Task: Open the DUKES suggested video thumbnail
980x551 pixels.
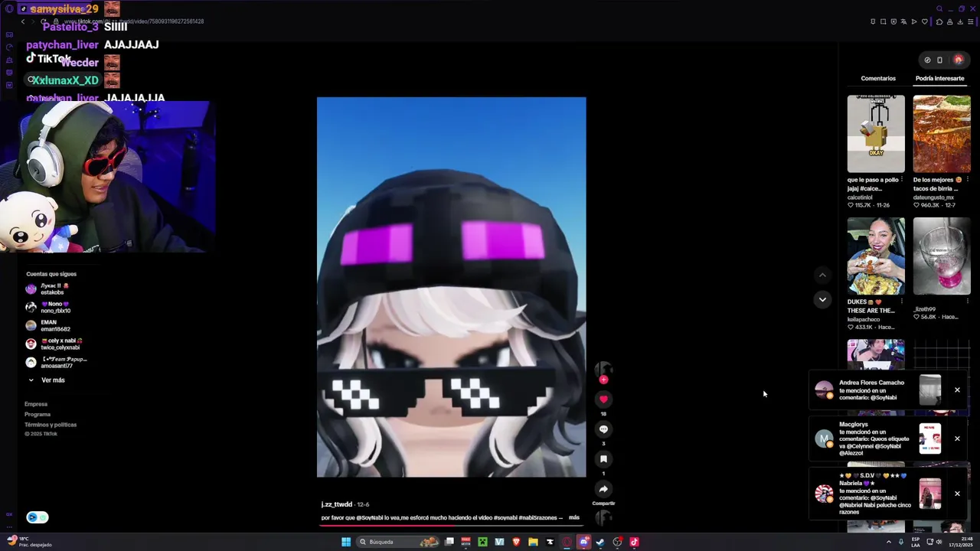Action: coord(876,256)
